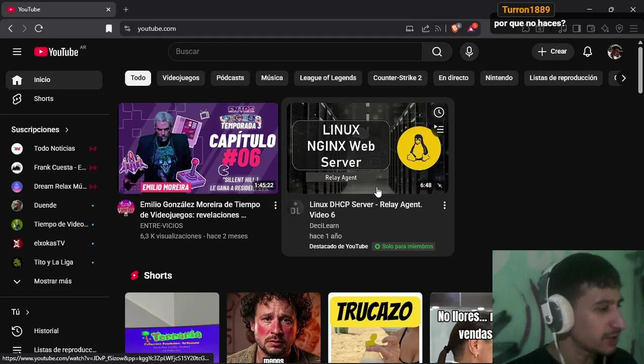Viewport: 644px width, 364px height.
Task: Click Emilio González Moreira video title
Action: click(200, 210)
